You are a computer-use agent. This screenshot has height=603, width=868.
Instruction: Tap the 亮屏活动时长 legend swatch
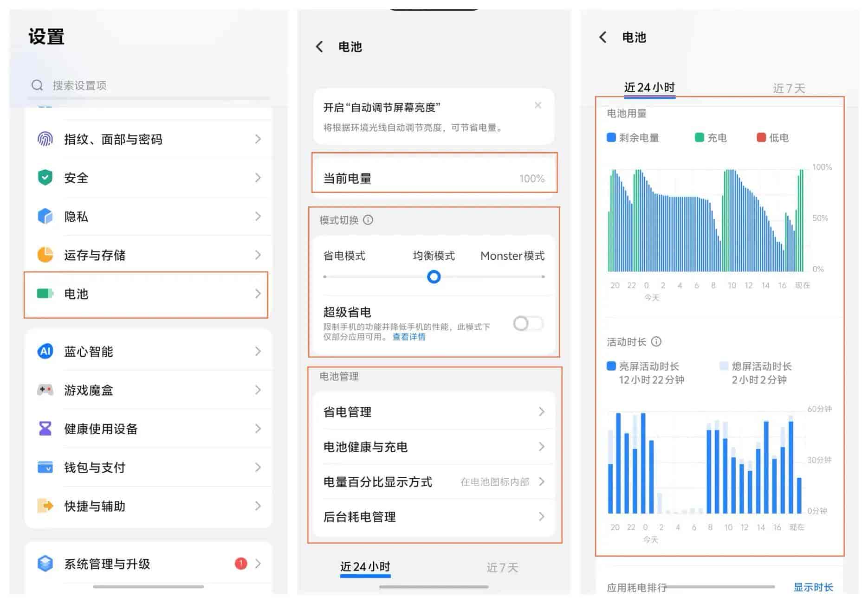click(x=611, y=366)
